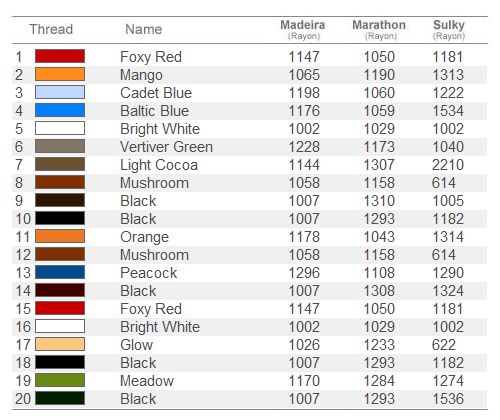This screenshot has height=420, width=500.
Task: Click Sulky value 2210 for Light Cocoa
Action: (x=448, y=165)
